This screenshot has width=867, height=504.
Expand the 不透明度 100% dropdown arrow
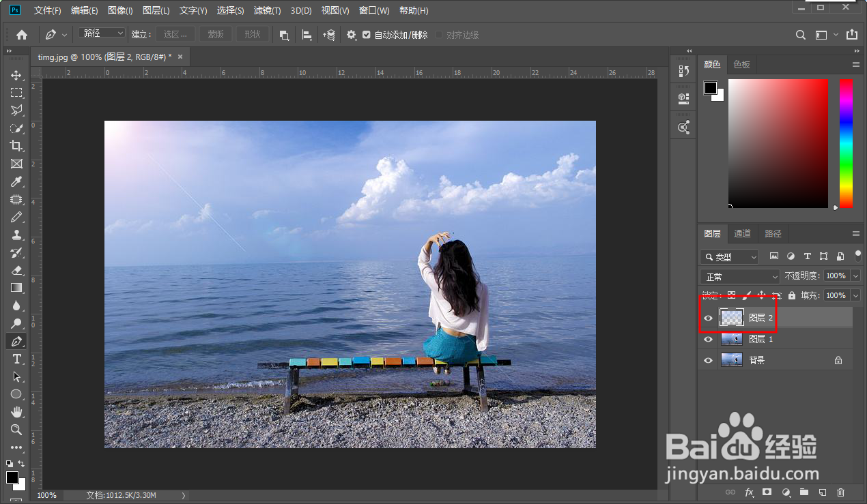[855, 276]
